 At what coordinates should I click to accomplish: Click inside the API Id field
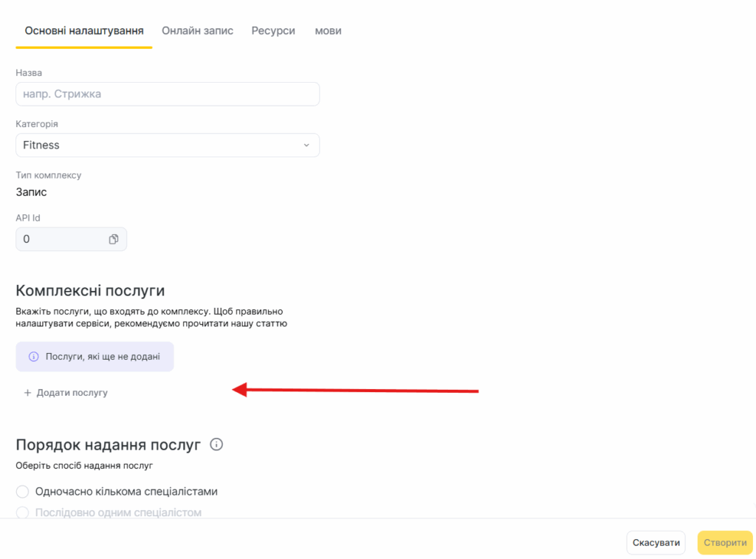(x=59, y=239)
